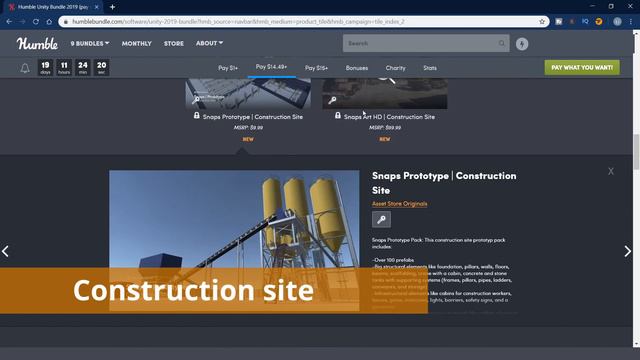This screenshot has height=360, width=640.
Task: Click the days countdown box
Action: coord(45,67)
